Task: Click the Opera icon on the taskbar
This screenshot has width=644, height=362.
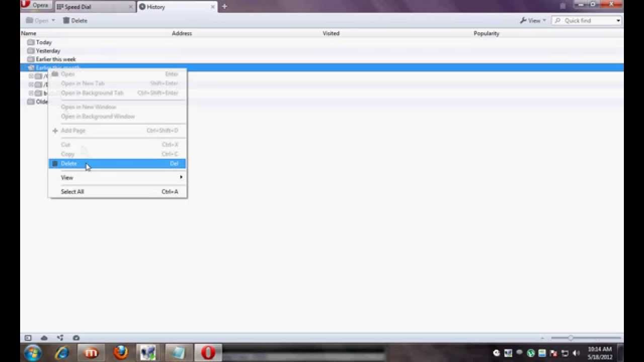Action: point(208,353)
